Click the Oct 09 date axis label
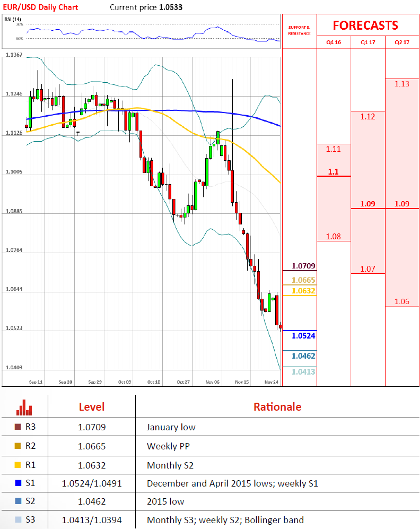The image size is (420, 529). (x=125, y=382)
